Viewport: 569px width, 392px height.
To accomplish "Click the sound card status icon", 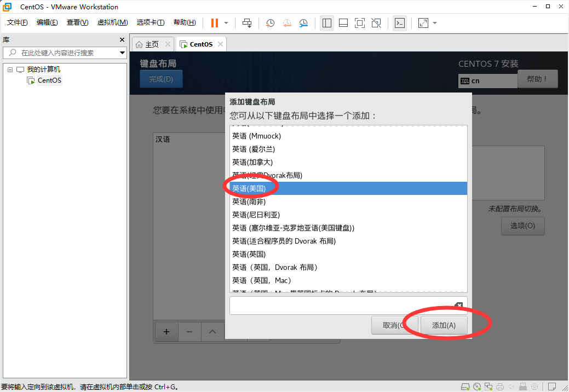I will pyautogui.click(x=511, y=387).
